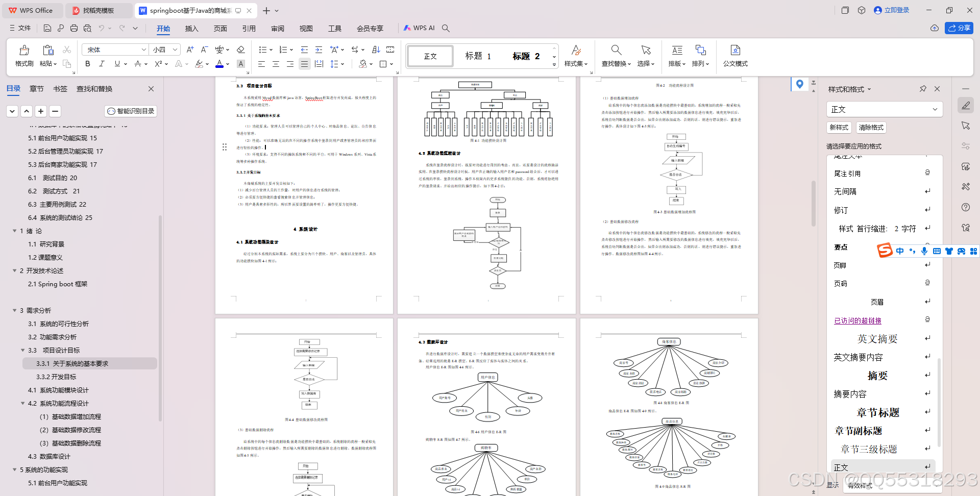Click the Increase Indent icon
Image resolution: width=980 pixels, height=496 pixels.
pos(318,49)
